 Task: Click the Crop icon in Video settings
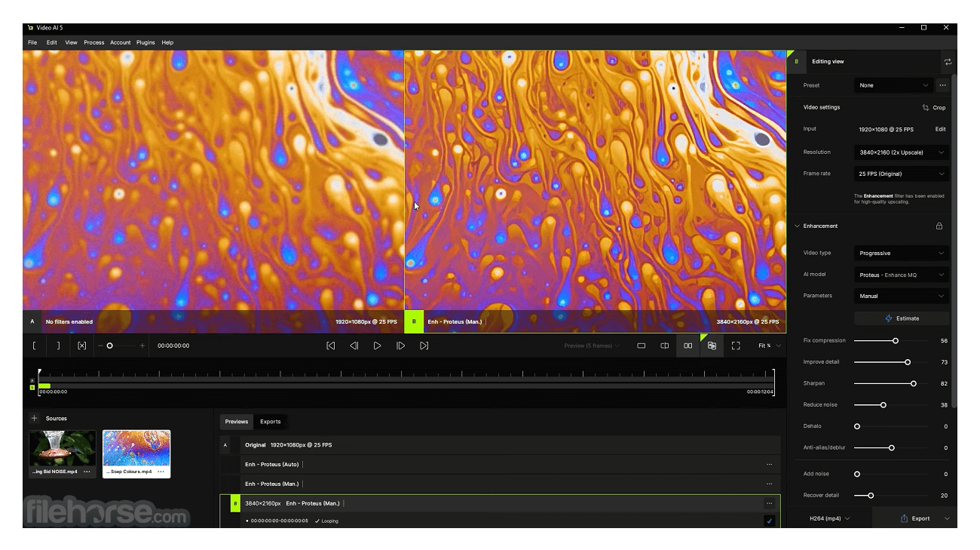pyautogui.click(x=926, y=108)
